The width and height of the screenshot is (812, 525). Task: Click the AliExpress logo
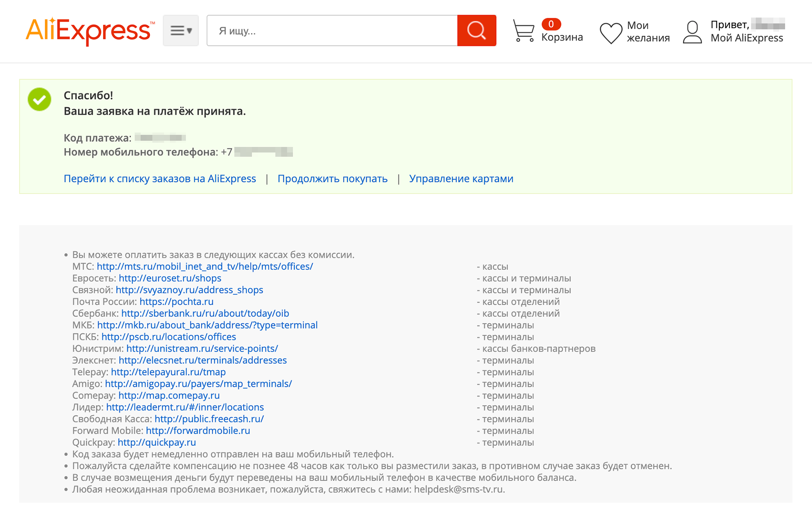90,31
